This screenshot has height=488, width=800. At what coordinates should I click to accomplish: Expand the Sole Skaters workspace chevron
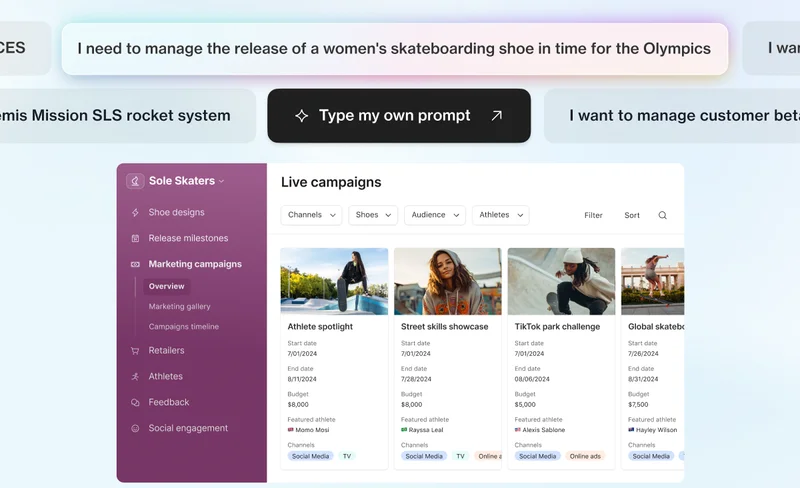pos(221,181)
